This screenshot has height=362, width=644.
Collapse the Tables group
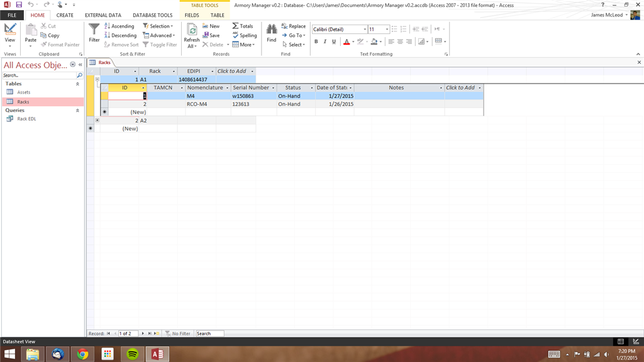tap(77, 84)
